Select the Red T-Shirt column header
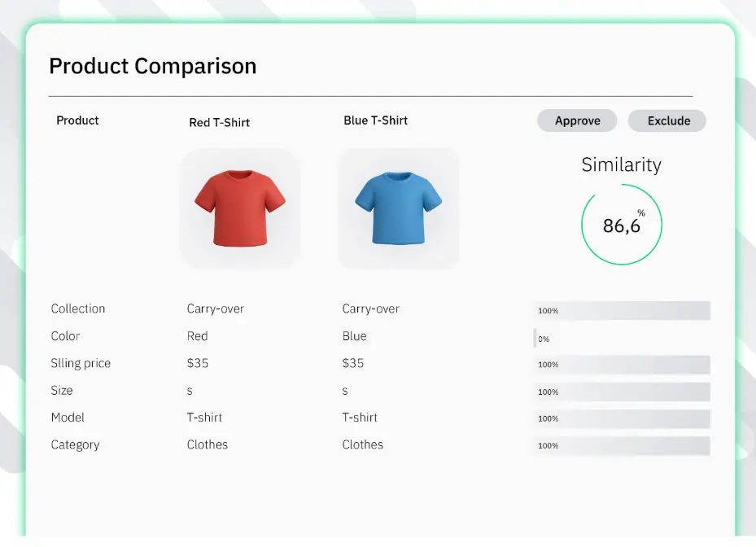 (220, 123)
